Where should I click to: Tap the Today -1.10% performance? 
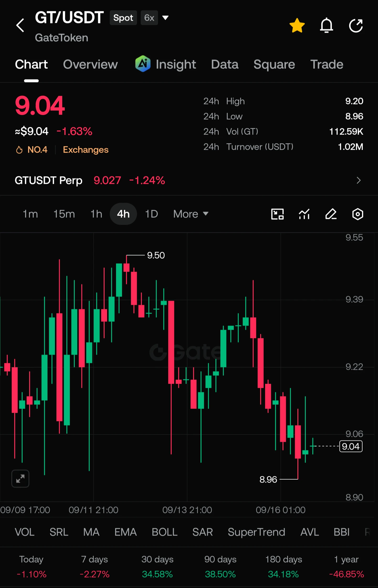[x=31, y=567]
